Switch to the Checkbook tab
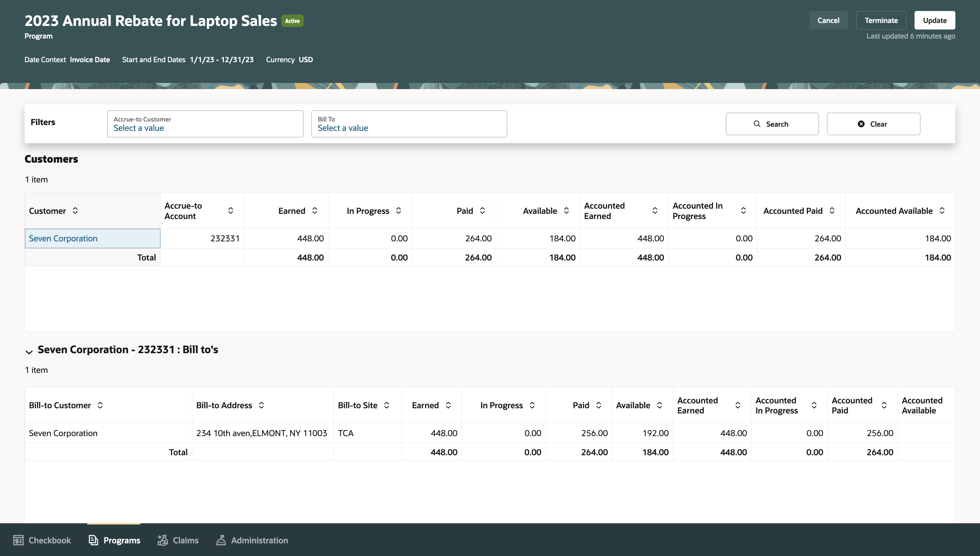 pos(42,540)
